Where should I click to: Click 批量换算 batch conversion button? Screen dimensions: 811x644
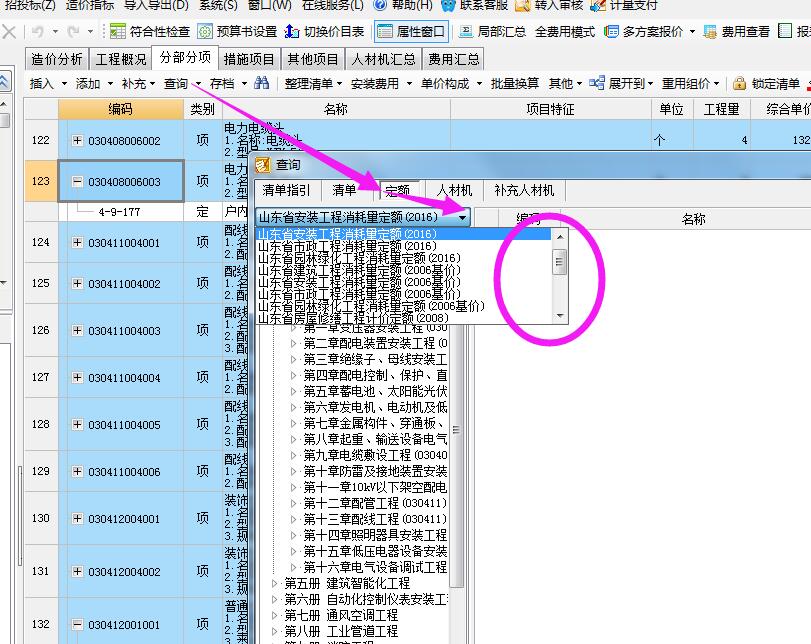[515, 83]
